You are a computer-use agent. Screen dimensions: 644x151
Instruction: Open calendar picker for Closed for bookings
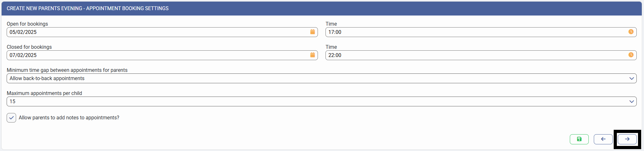click(x=313, y=55)
